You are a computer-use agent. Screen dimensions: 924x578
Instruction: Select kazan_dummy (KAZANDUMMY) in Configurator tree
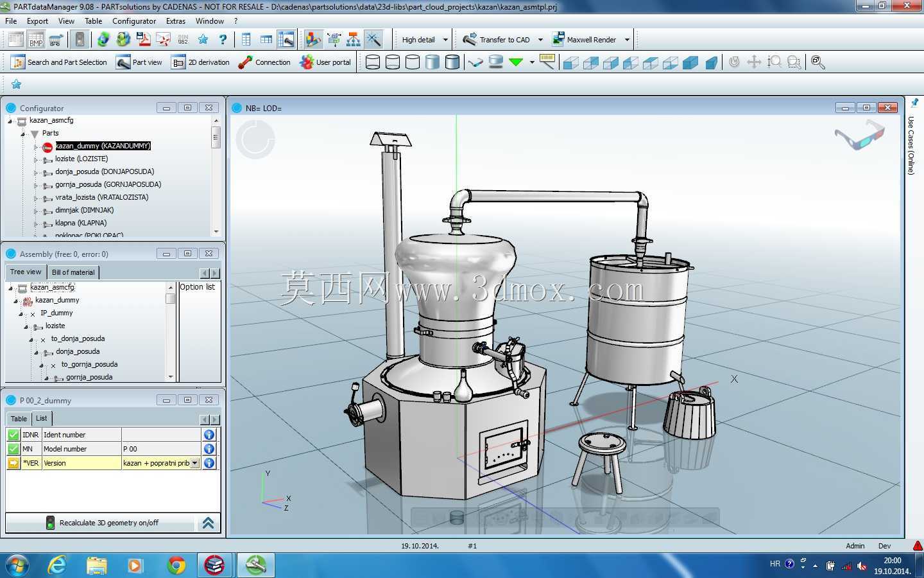[103, 146]
